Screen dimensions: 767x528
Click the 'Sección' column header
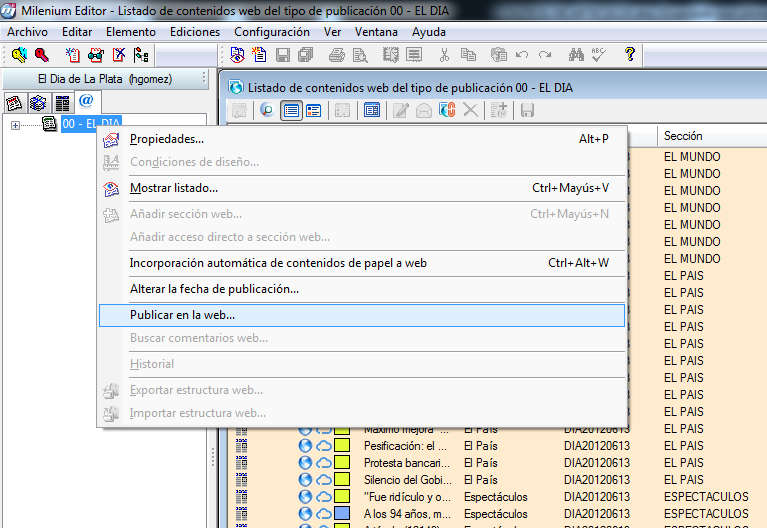tap(683, 136)
